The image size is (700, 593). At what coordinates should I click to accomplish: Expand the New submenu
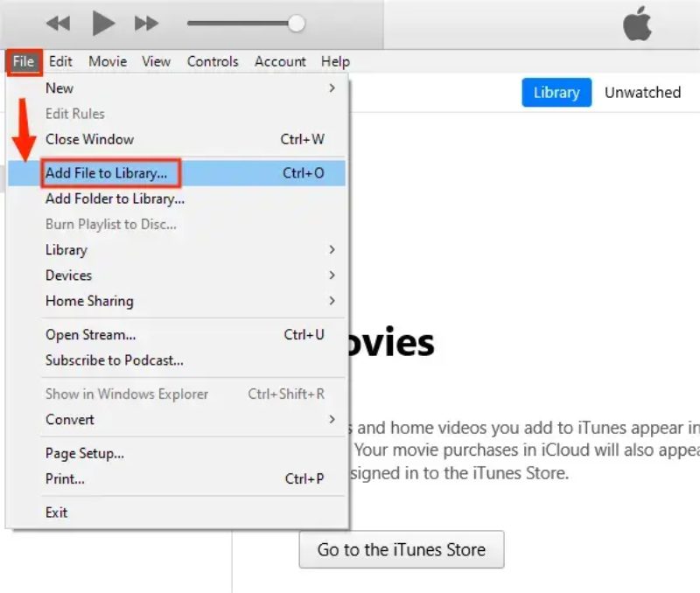pyautogui.click(x=177, y=88)
